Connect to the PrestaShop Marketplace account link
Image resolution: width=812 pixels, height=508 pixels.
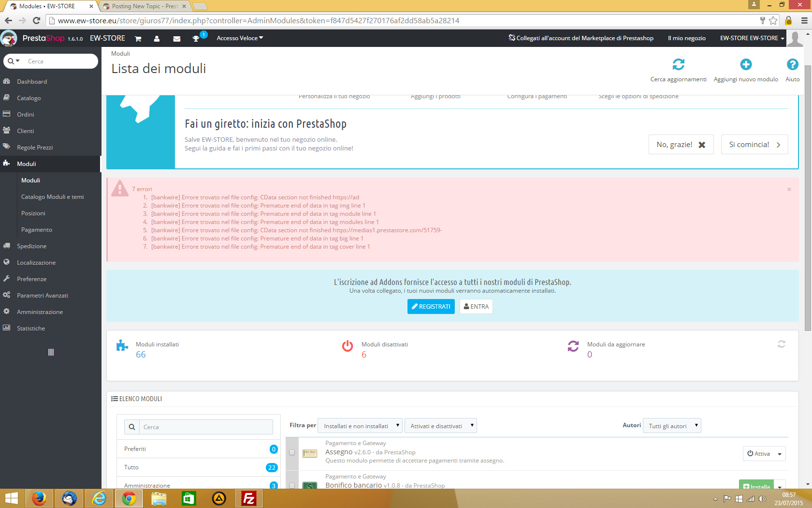pyautogui.click(x=581, y=38)
